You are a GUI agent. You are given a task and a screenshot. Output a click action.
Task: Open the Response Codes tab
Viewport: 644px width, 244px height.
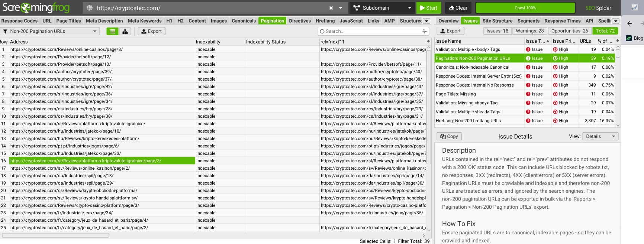pyautogui.click(x=19, y=21)
